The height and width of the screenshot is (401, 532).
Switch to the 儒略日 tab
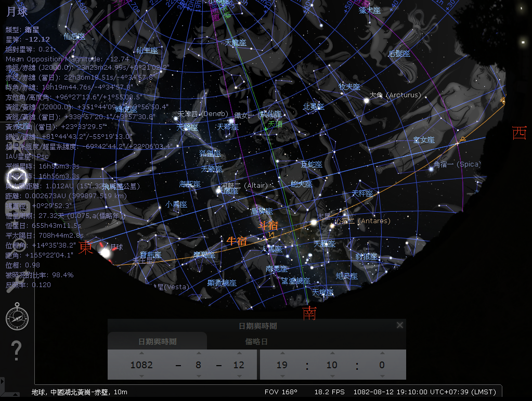pos(256,341)
